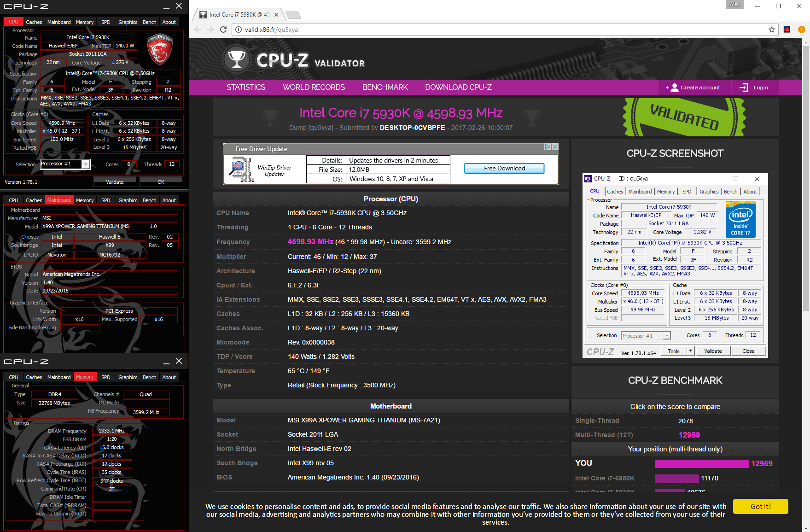Open a new browser tab

click(293, 15)
